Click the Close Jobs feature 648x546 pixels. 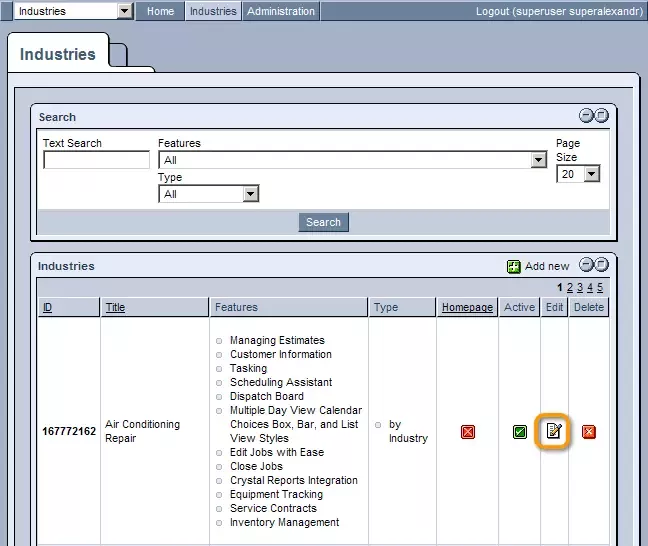click(256, 466)
